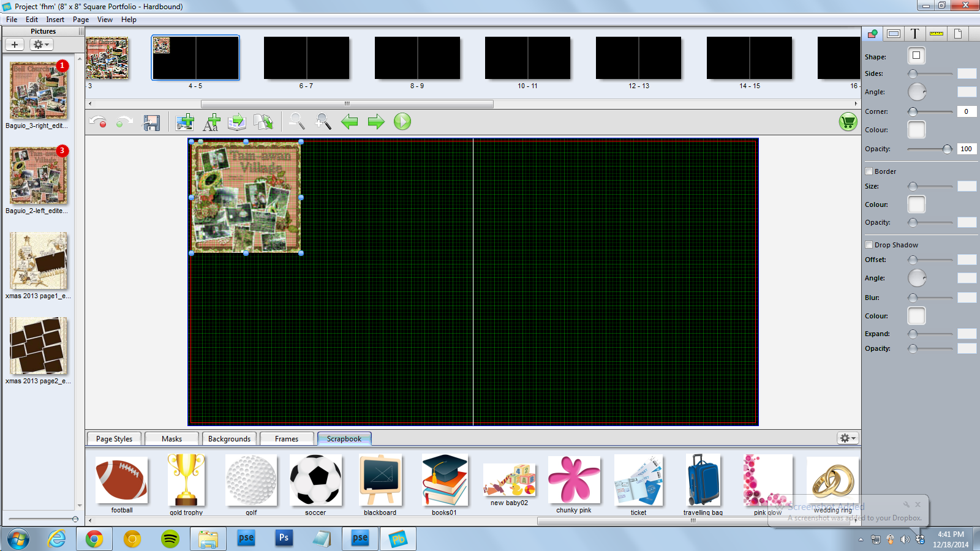Zoom in with the plus magnifier
The width and height of the screenshot is (980, 551).
point(323,121)
